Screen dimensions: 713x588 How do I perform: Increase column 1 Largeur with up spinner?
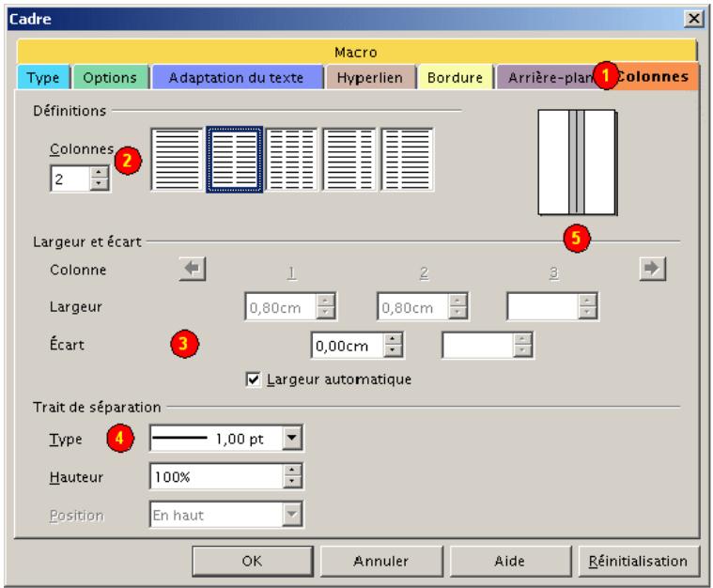326,301
